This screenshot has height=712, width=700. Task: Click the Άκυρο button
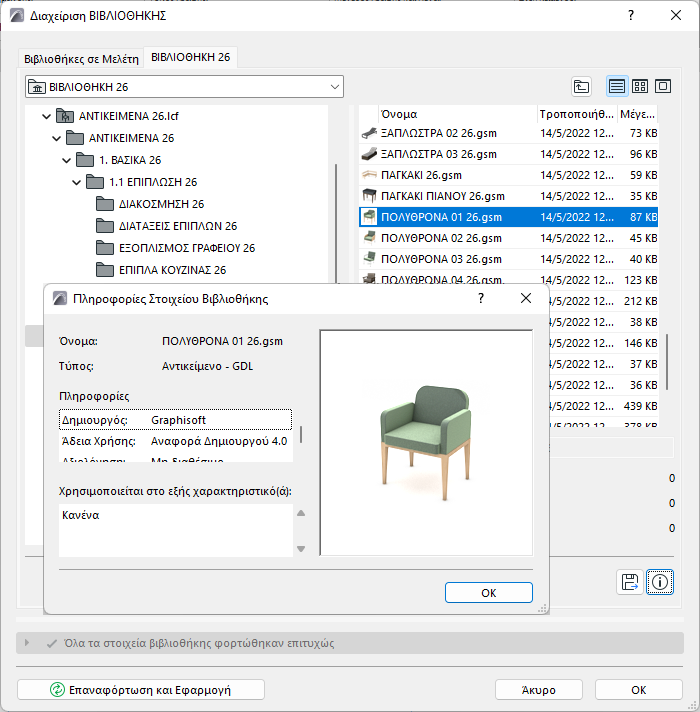pyautogui.click(x=539, y=690)
